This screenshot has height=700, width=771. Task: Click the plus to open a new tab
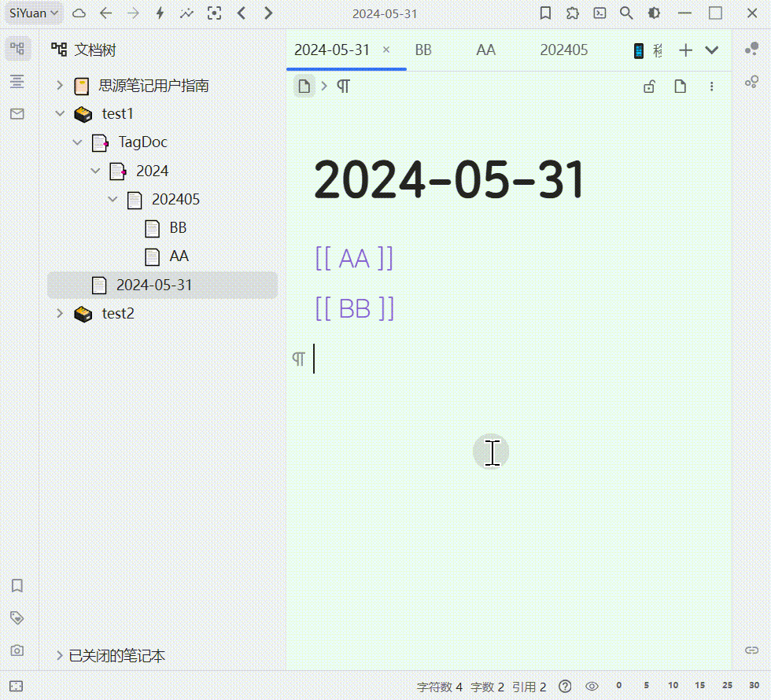click(685, 50)
